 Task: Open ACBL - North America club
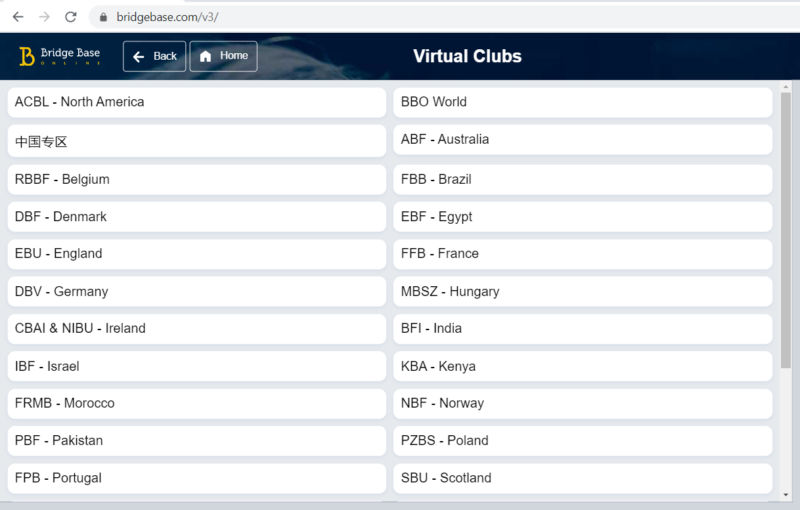[197, 102]
